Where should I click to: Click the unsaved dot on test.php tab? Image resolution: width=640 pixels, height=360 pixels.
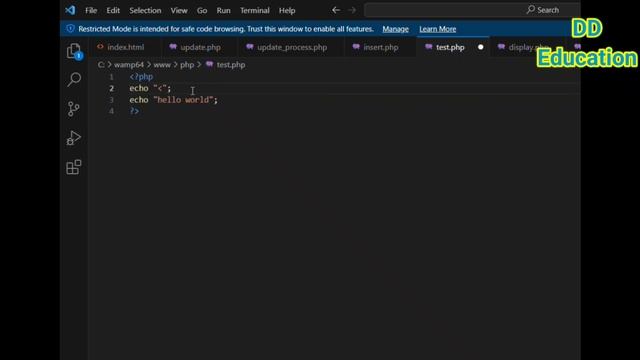480,47
